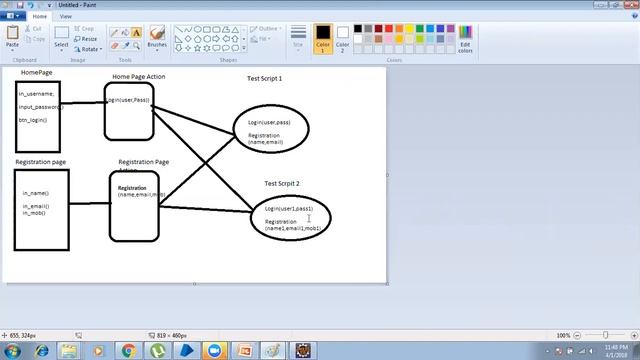
Task: Choose the green color swatch
Action: [420, 29]
